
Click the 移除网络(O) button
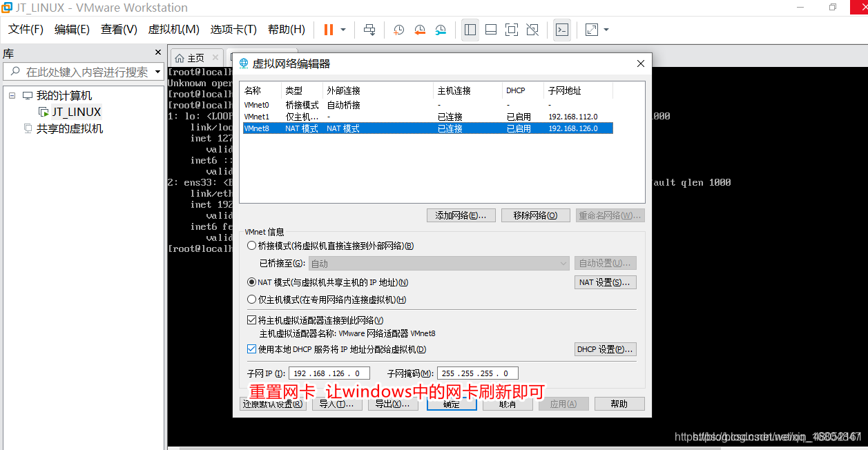tap(535, 215)
